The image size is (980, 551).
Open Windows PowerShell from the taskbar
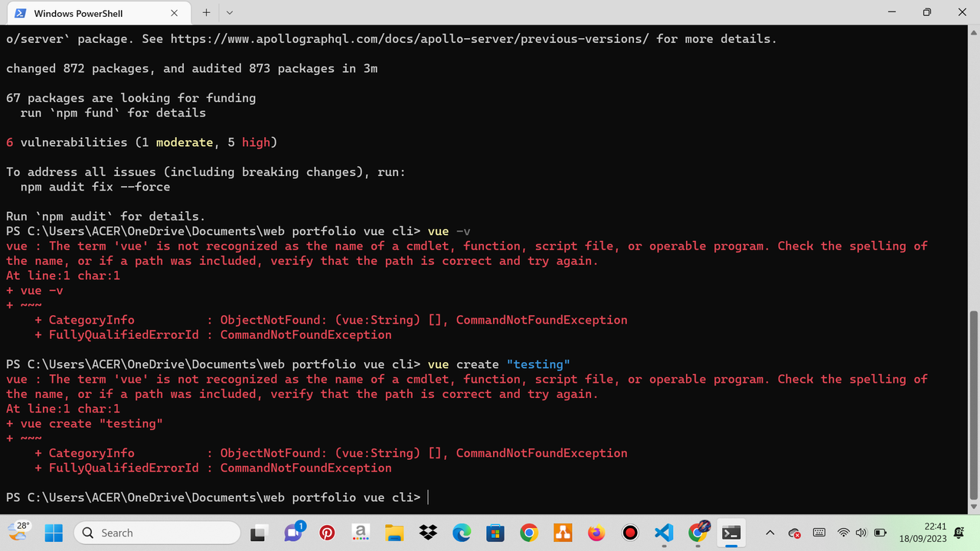731,532
